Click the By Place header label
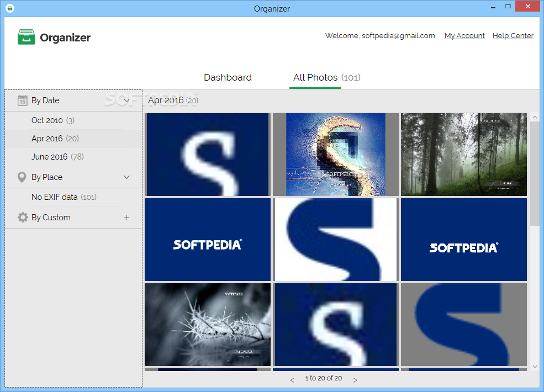The image size is (544, 392). click(47, 177)
